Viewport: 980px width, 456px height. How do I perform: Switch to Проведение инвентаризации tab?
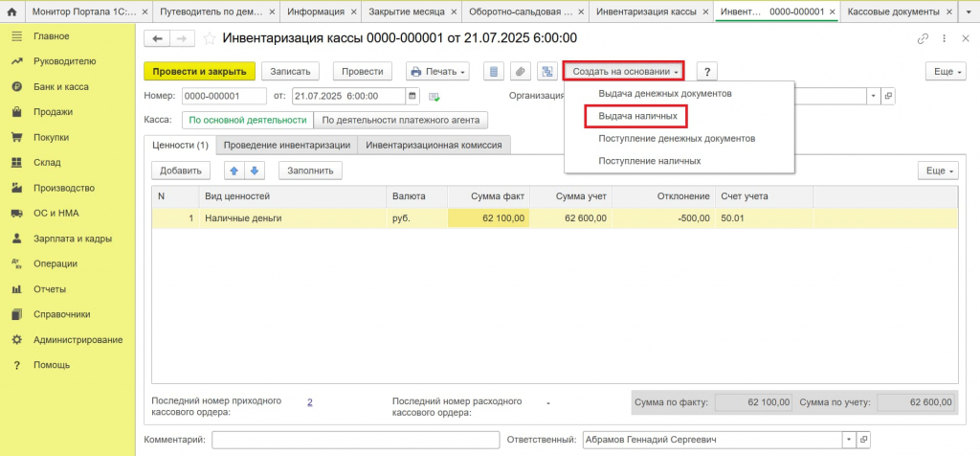pyautogui.click(x=287, y=145)
